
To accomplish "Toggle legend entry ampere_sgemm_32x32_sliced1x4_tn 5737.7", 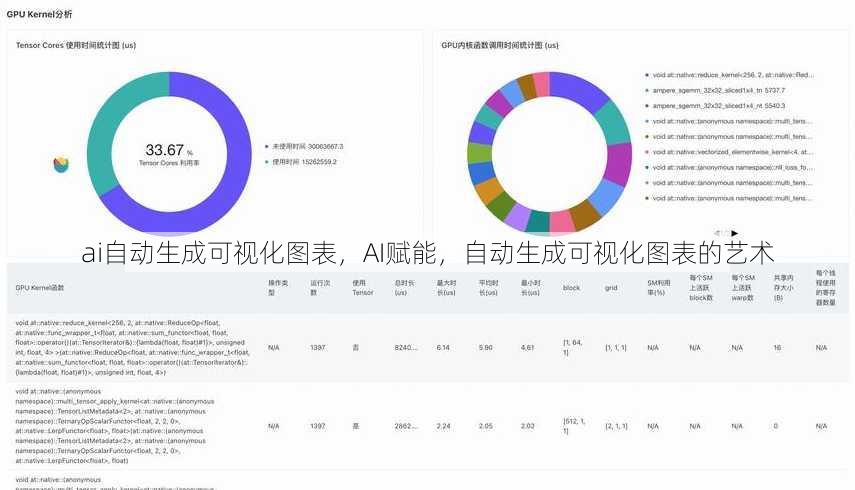I will (715, 90).
